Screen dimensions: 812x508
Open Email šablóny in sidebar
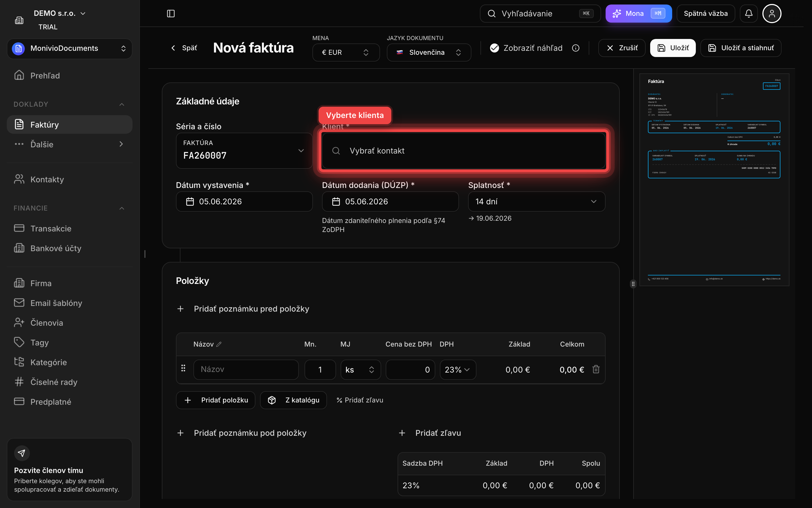pos(69,303)
